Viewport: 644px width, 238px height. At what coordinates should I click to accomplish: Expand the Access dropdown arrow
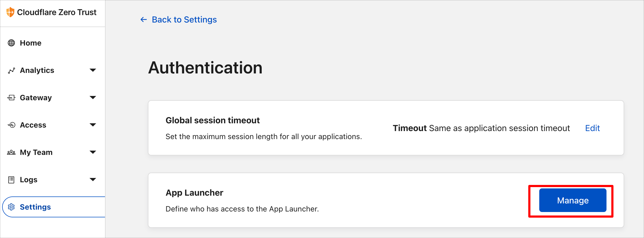pos(93,125)
